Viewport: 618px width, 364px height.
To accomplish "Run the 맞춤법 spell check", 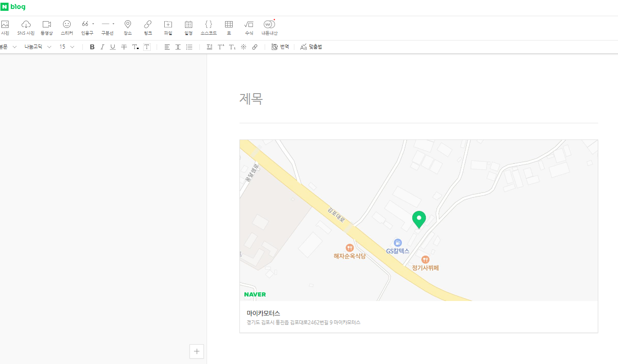I will pos(311,47).
